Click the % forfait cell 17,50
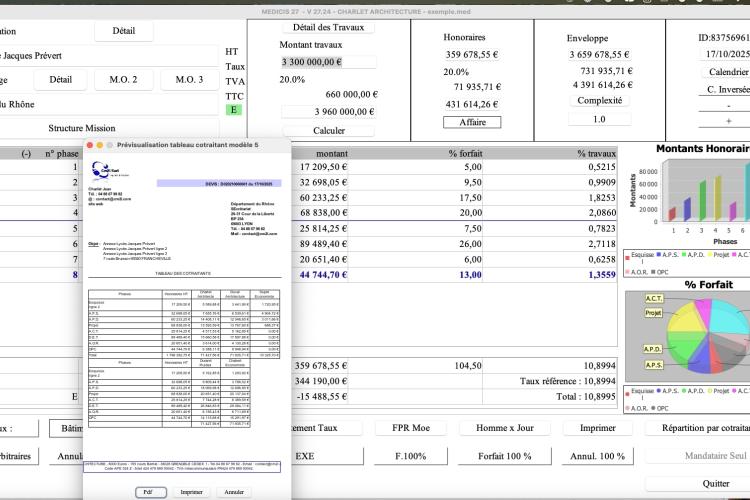 [416, 198]
